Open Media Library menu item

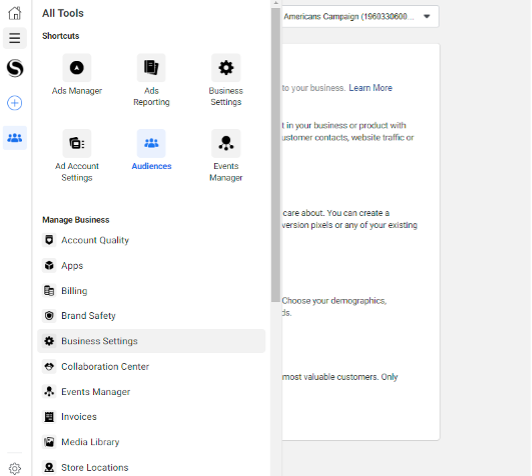pyautogui.click(x=151, y=442)
